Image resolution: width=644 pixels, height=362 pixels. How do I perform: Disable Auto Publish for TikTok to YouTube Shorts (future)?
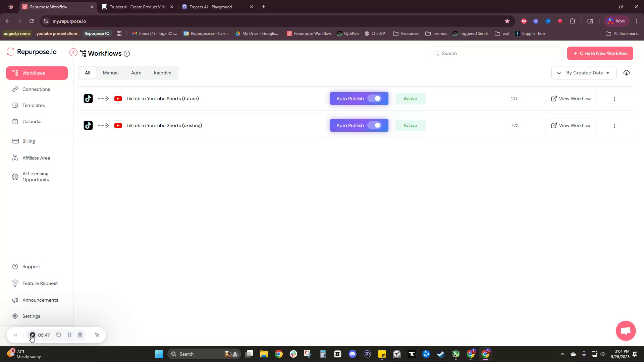376,98
